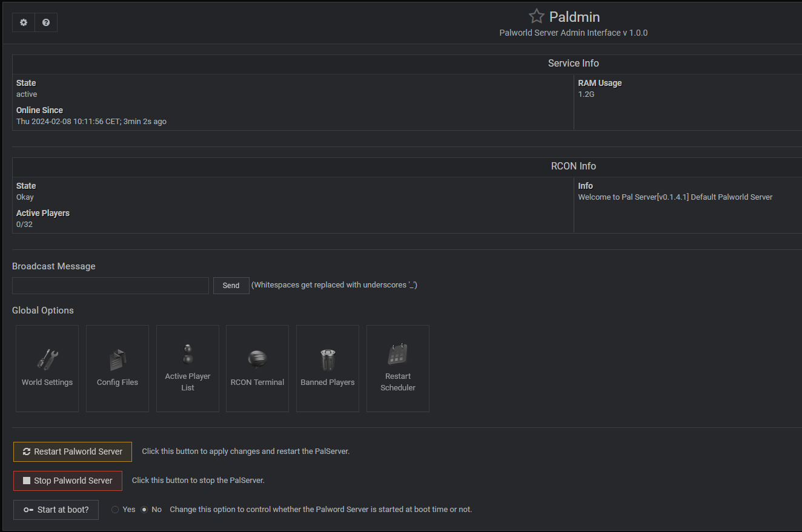Click the whitespaces replaced with underscores note
802x532 pixels.
[334, 285]
